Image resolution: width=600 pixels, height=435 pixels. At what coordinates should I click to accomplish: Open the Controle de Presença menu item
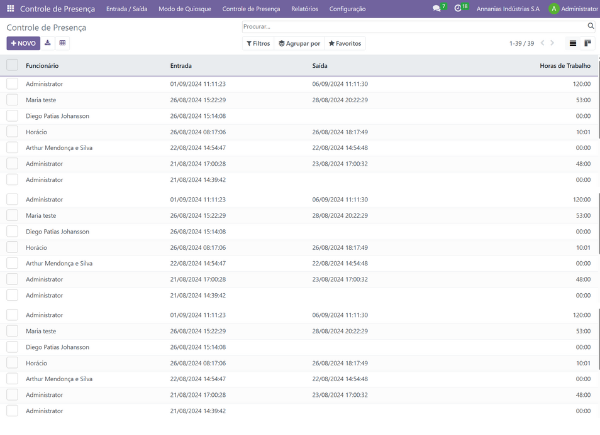(x=251, y=8)
